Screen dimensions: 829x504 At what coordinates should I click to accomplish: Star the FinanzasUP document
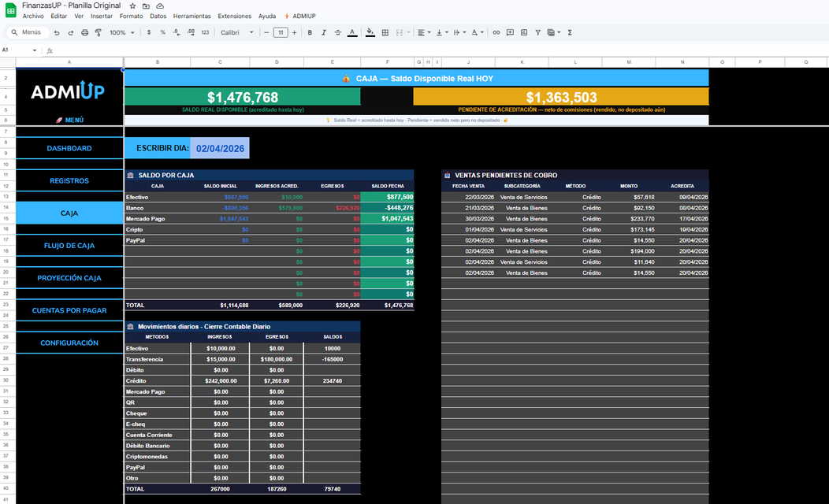(132, 6)
